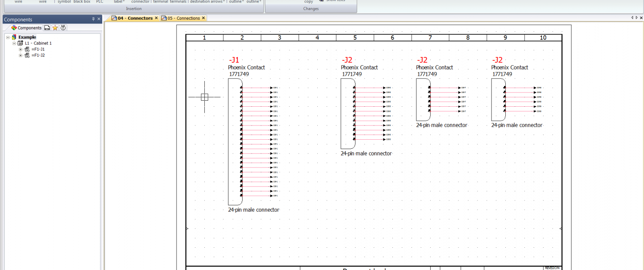The width and height of the screenshot is (644, 270).
Task: Open the label dropdown in Insertion group
Action: 119,2
